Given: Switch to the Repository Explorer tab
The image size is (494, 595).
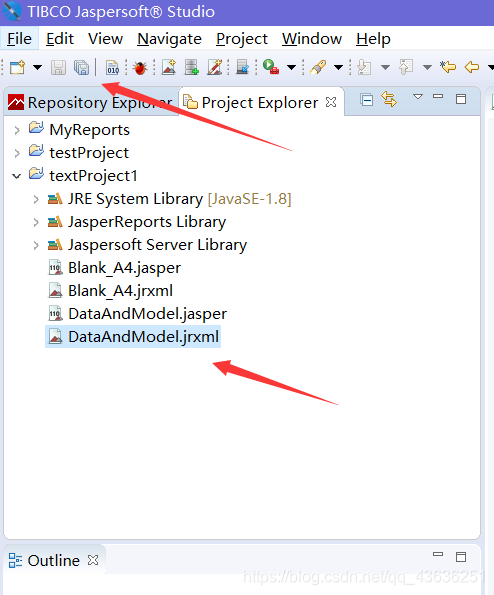Looking at the screenshot, I should click(x=91, y=102).
